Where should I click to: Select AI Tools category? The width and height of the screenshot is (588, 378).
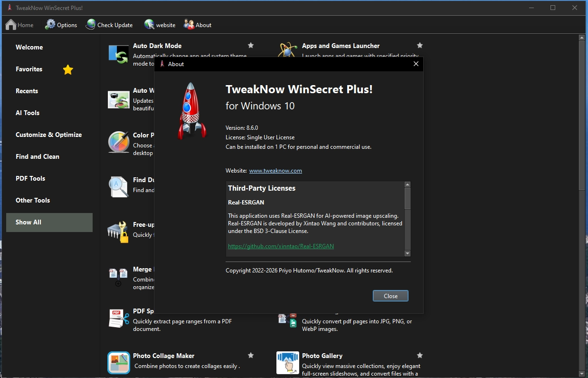[x=49, y=113]
